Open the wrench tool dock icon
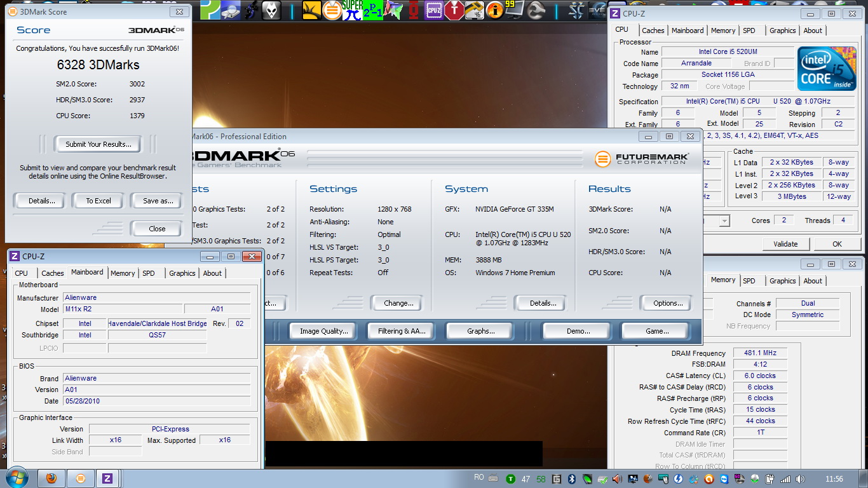Screen dimensions: 868x488 pos(535,10)
